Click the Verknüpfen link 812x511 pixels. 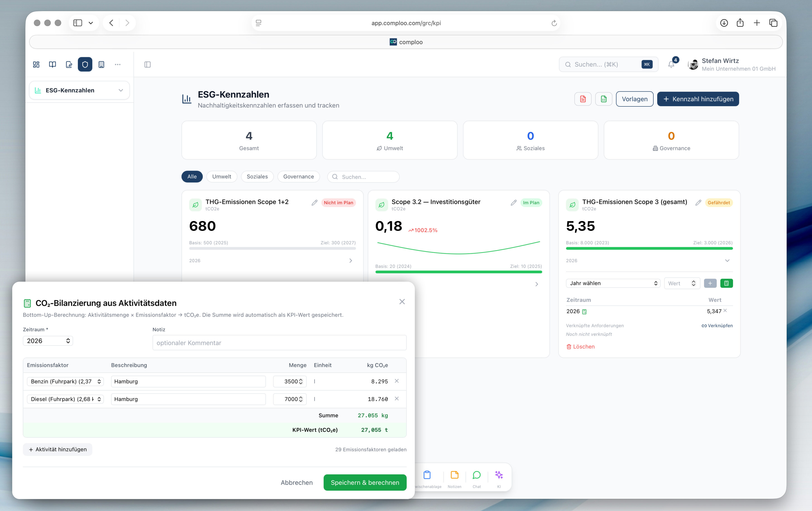(x=717, y=326)
